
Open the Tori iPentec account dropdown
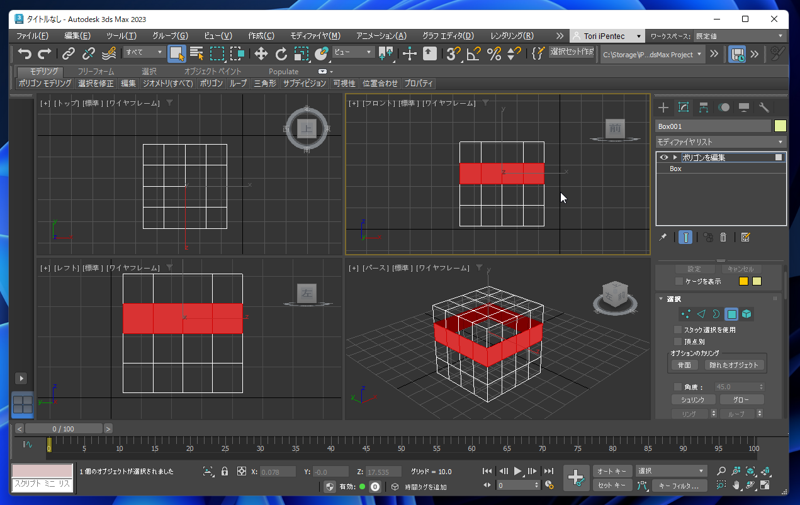(607, 36)
